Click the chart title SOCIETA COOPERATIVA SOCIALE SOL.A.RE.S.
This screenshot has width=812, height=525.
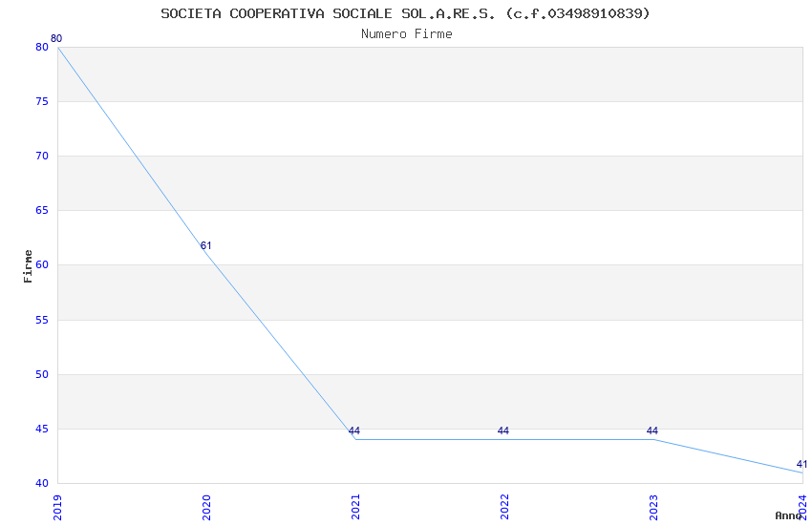click(x=405, y=13)
